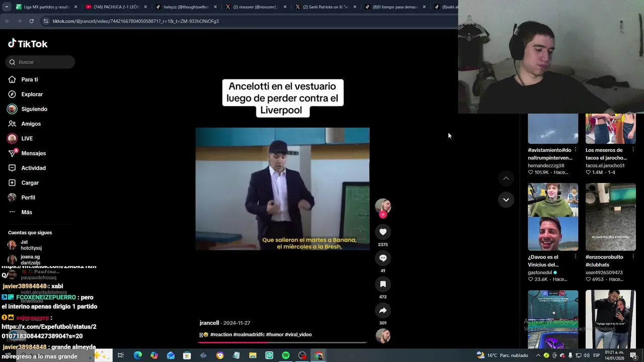Open tacos.el.jarocho51 profile link
Image resolution: width=644 pixels, height=362 pixels.
(605, 165)
